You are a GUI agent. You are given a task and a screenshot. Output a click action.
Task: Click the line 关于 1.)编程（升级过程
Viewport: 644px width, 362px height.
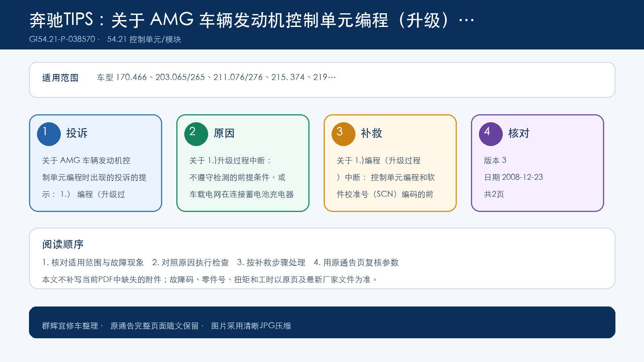(379, 160)
